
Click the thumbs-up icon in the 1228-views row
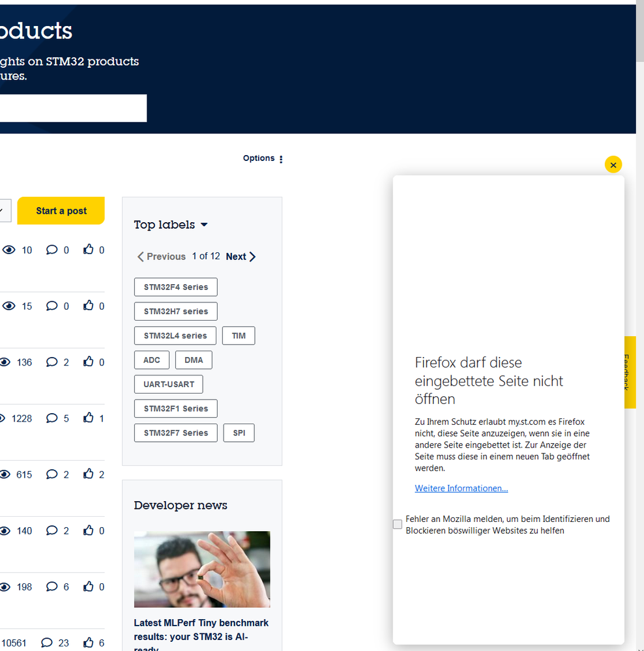pyautogui.click(x=88, y=417)
